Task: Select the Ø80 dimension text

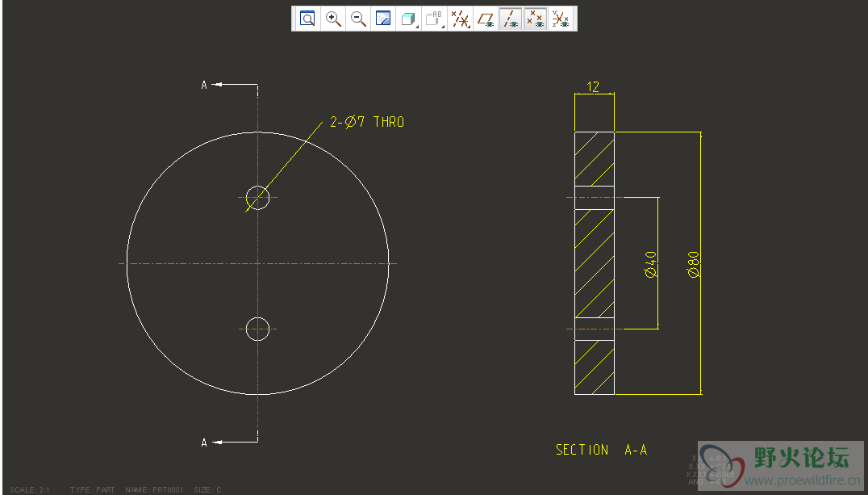Action: (x=693, y=264)
